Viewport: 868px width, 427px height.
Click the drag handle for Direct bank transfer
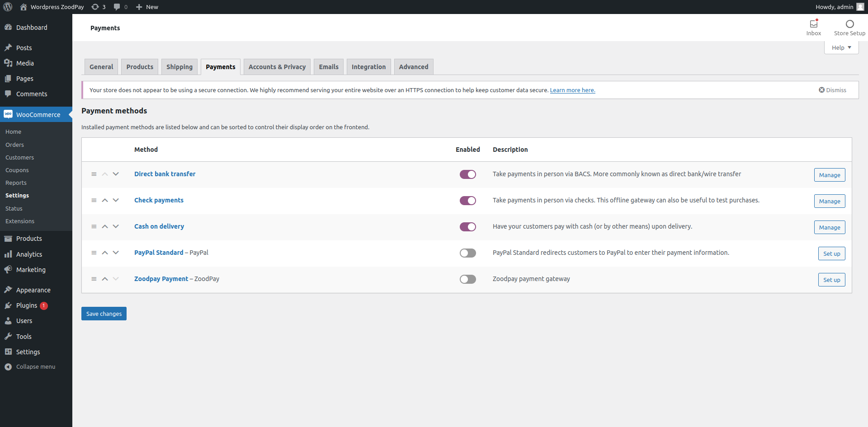(94, 174)
